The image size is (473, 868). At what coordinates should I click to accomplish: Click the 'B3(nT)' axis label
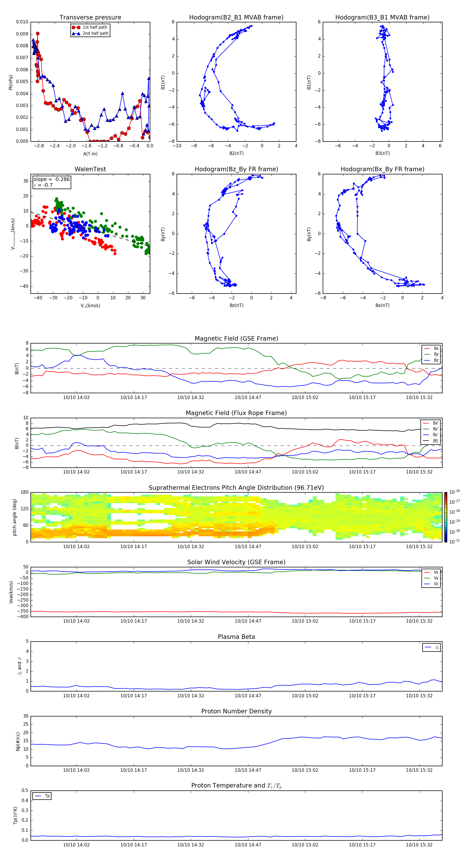click(x=382, y=153)
